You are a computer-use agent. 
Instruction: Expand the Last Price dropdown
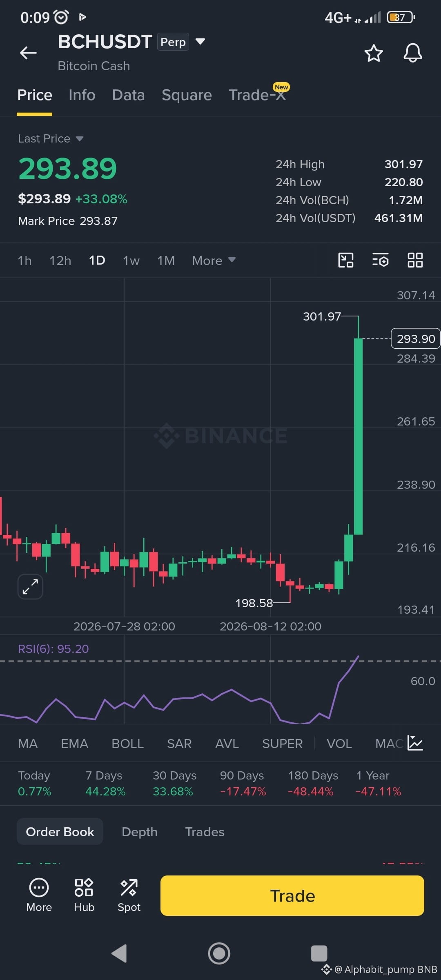(x=51, y=138)
